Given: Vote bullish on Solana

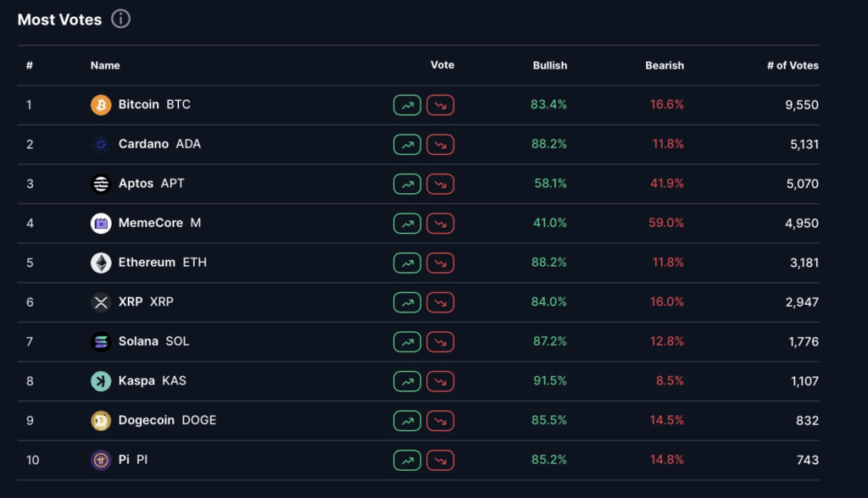Looking at the screenshot, I should click(x=407, y=342).
